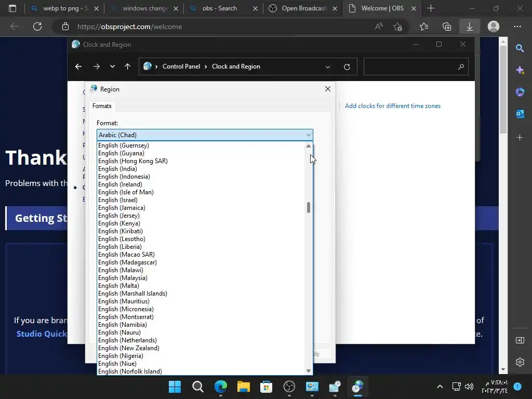Viewport: 532px width, 399px height.
Task: Open Windows Start menu
Action: coord(175,387)
